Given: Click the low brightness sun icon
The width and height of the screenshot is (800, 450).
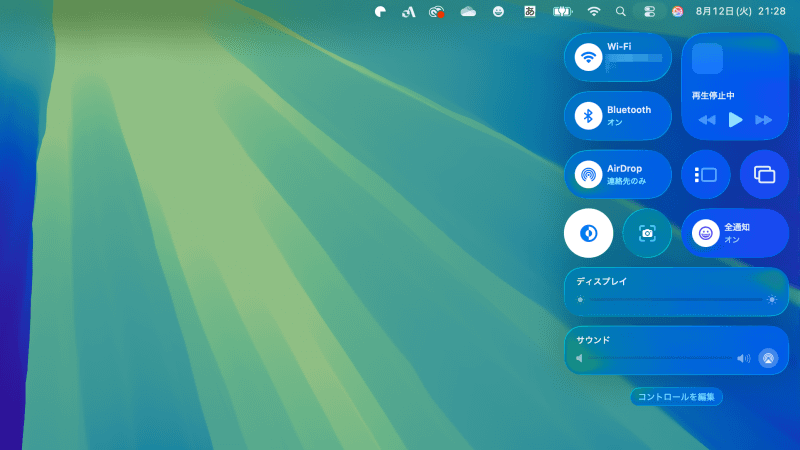Looking at the screenshot, I should click(x=580, y=300).
